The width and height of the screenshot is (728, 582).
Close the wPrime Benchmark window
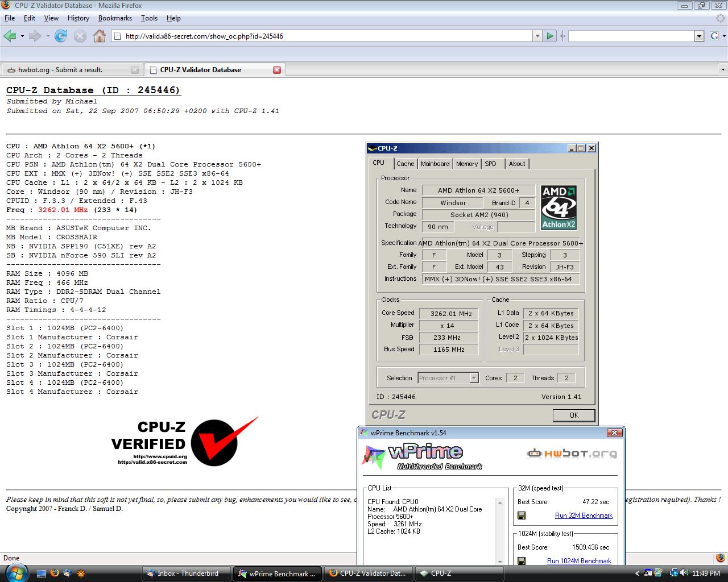[x=614, y=433]
